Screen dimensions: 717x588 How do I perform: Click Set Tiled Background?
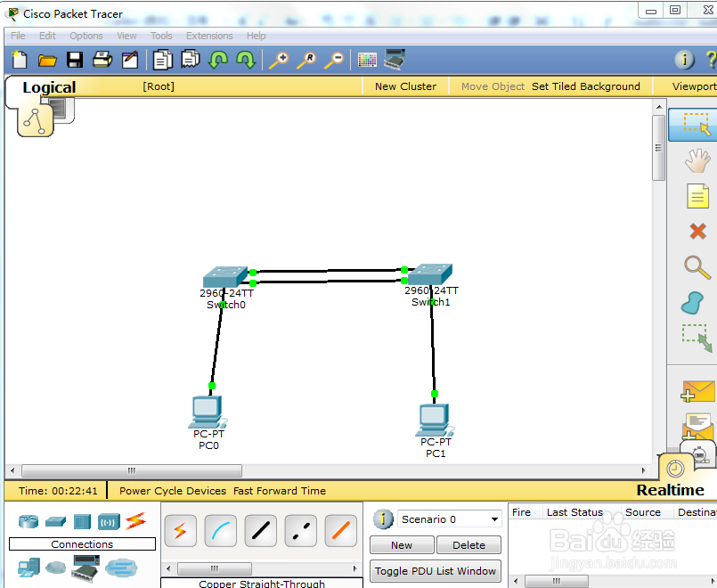[586, 86]
